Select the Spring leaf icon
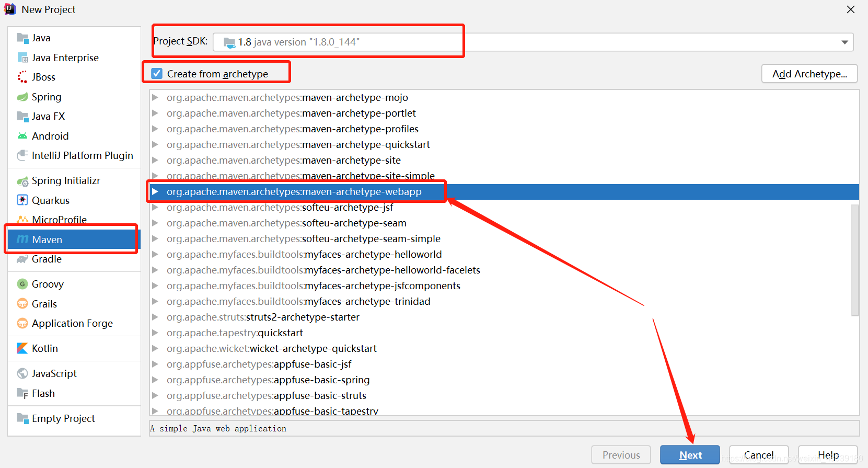The width and height of the screenshot is (868, 468). pyautogui.click(x=22, y=97)
